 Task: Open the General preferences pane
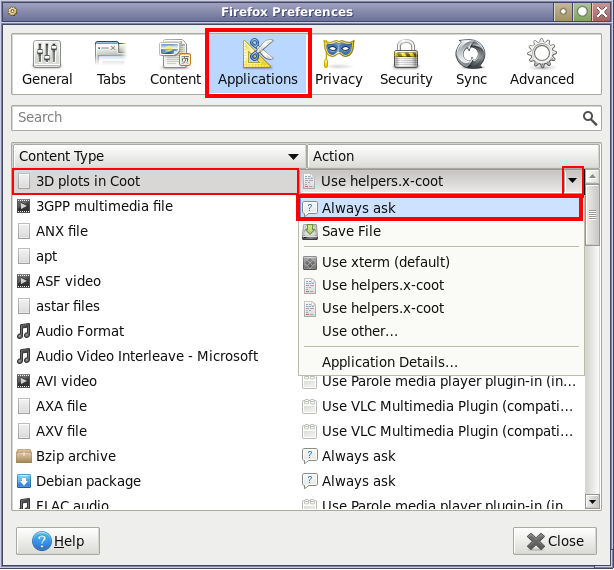coord(47,63)
